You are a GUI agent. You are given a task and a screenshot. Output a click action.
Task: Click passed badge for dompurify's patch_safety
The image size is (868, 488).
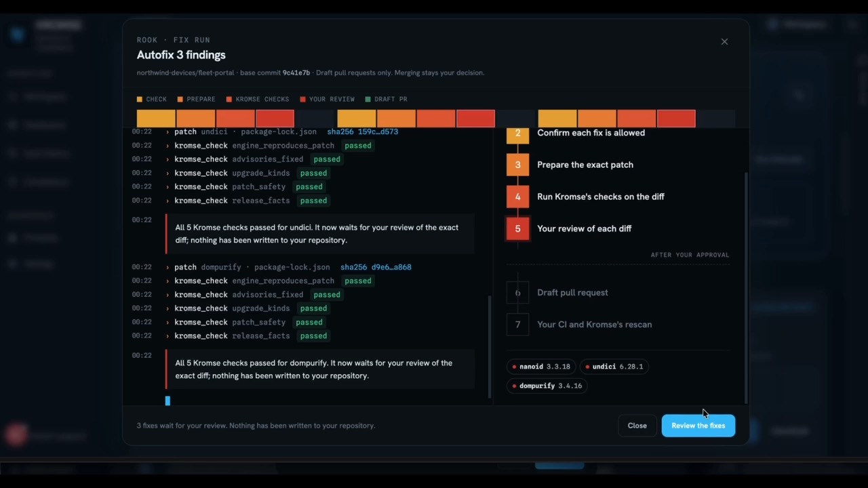tap(309, 323)
